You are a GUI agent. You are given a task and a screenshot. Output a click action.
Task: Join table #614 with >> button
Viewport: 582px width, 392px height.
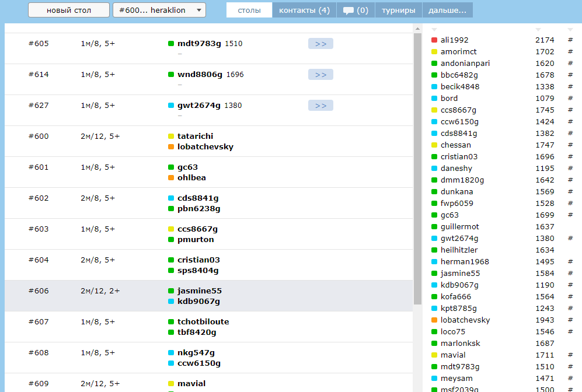[x=320, y=75]
